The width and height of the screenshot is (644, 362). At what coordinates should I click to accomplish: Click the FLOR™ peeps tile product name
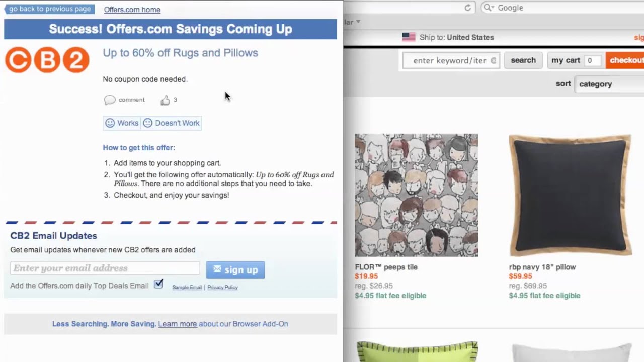(386, 267)
